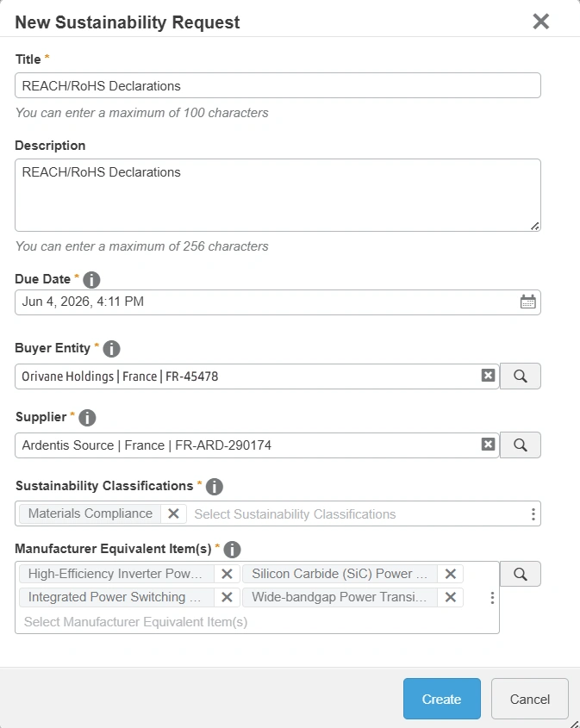This screenshot has width=580, height=728.
Task: Show info about Supplier field
Action: [x=87, y=417]
